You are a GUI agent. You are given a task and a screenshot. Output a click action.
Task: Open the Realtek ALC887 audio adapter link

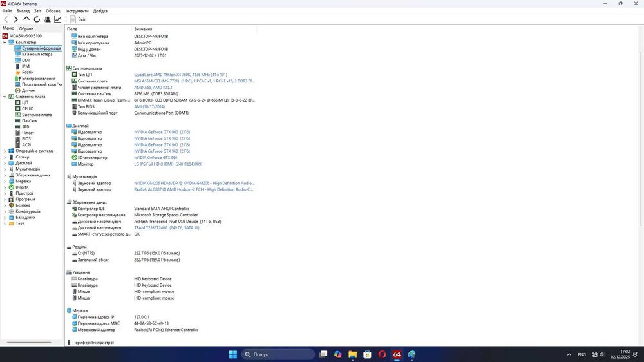click(193, 189)
